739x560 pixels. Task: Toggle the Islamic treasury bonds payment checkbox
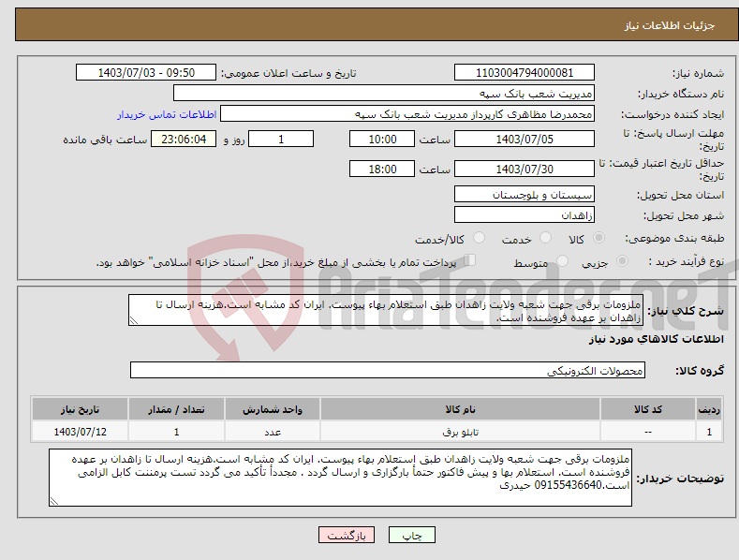point(469,260)
